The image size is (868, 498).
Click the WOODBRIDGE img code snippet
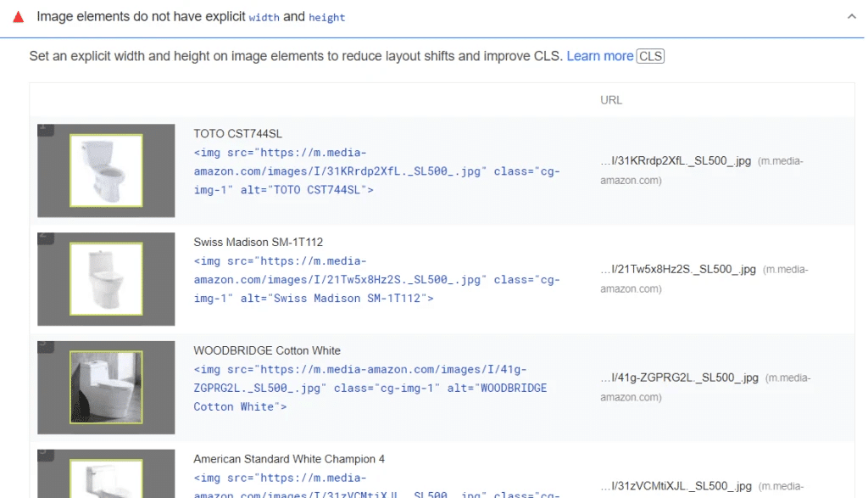coord(370,389)
